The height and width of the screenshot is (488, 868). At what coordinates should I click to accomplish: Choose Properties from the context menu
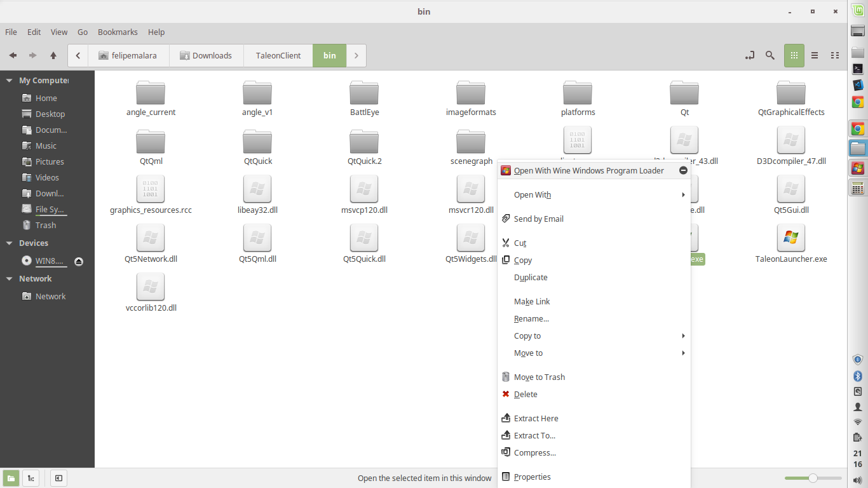(532, 477)
